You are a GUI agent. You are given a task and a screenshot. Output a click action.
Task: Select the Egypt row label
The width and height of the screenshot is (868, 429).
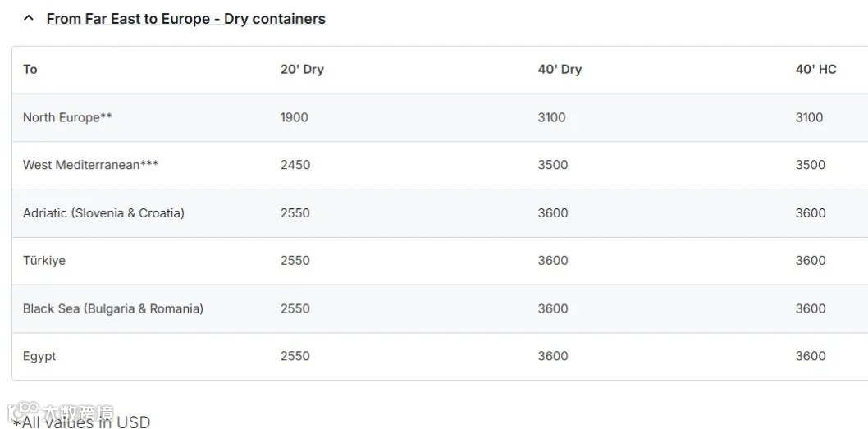point(39,356)
